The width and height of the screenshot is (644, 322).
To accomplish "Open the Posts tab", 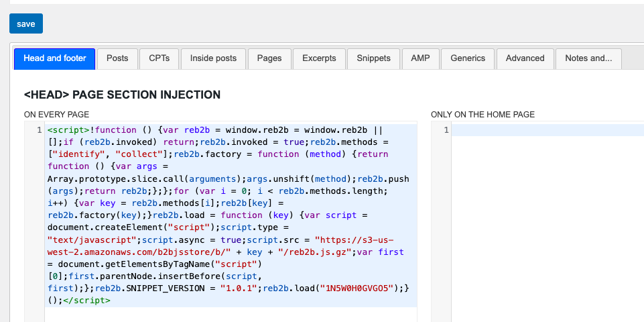I will point(117,58).
